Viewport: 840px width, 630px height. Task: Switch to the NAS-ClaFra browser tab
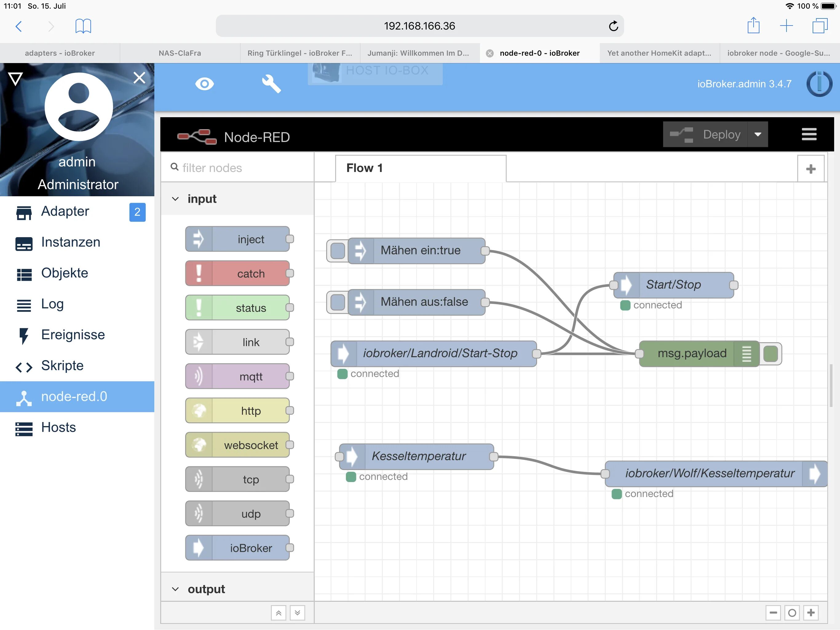(x=179, y=53)
